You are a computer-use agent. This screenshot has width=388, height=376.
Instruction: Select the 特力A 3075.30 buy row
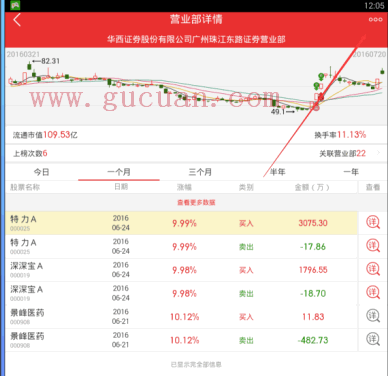point(181,223)
